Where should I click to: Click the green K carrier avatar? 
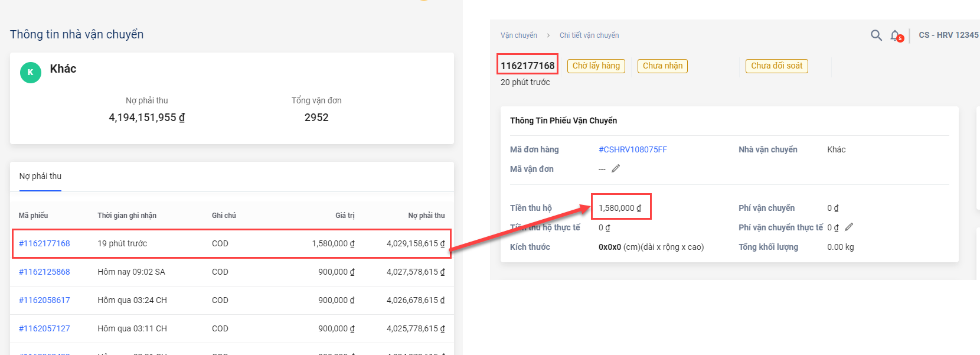[x=31, y=72]
